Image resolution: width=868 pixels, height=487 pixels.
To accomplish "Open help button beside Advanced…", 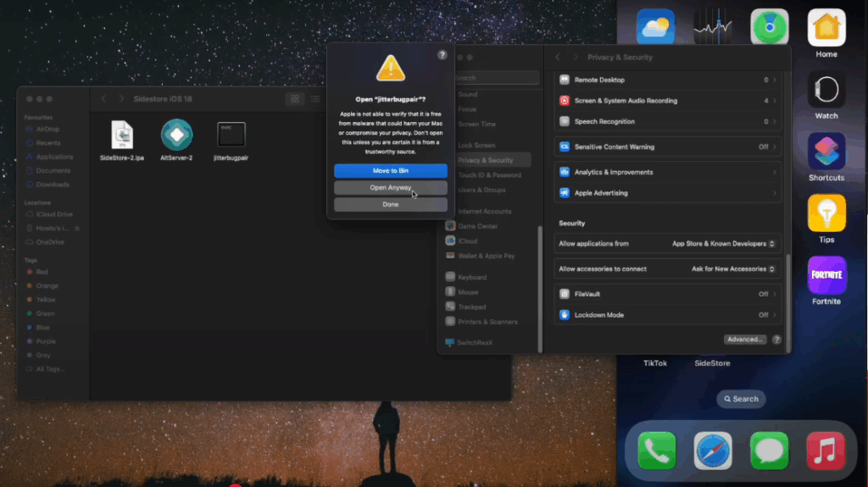I will tap(776, 340).
